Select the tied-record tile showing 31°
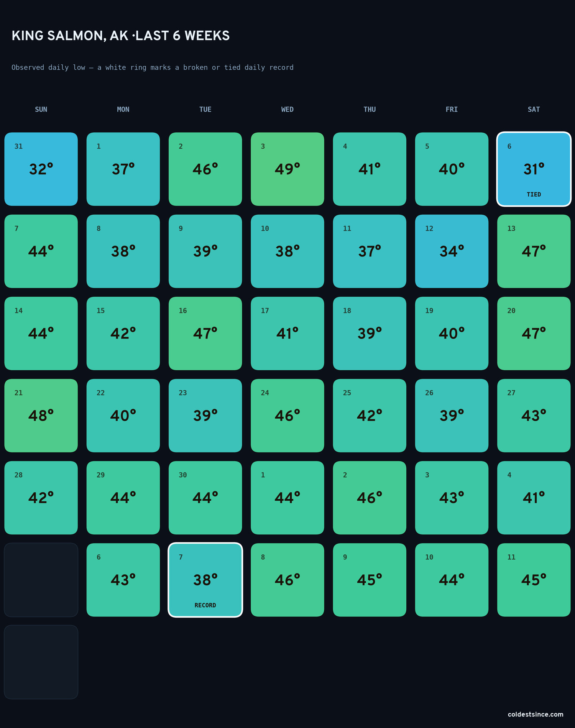 [534, 169]
